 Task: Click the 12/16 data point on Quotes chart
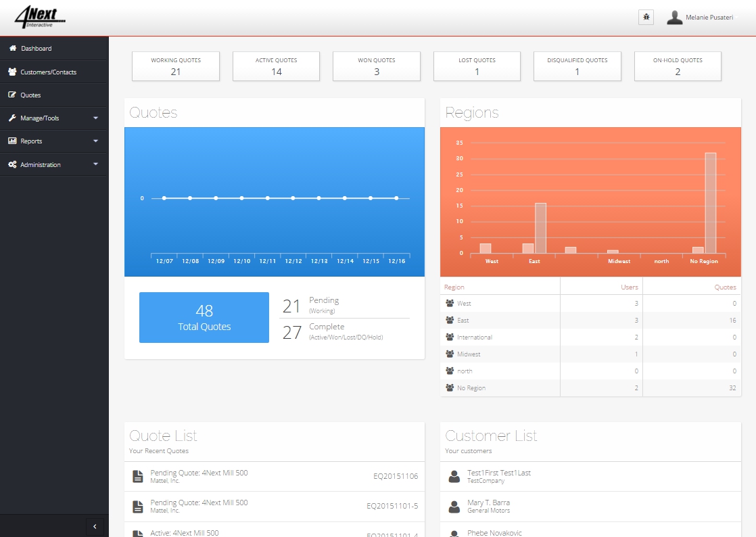coord(396,198)
